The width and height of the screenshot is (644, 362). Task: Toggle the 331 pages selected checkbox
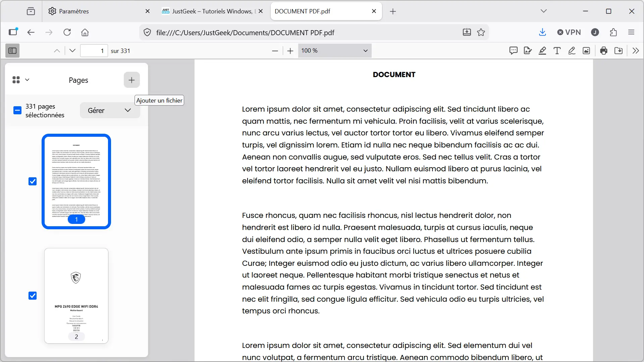pyautogui.click(x=17, y=110)
